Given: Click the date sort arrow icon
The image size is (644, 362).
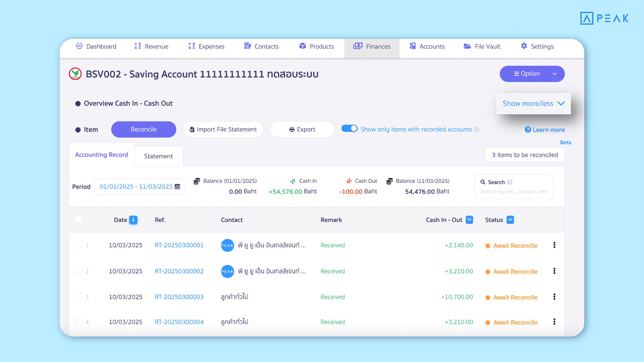Looking at the screenshot, I should click(133, 220).
